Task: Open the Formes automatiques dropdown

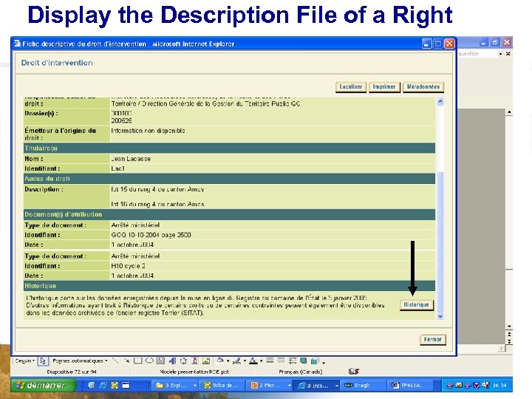Action: click(x=80, y=361)
